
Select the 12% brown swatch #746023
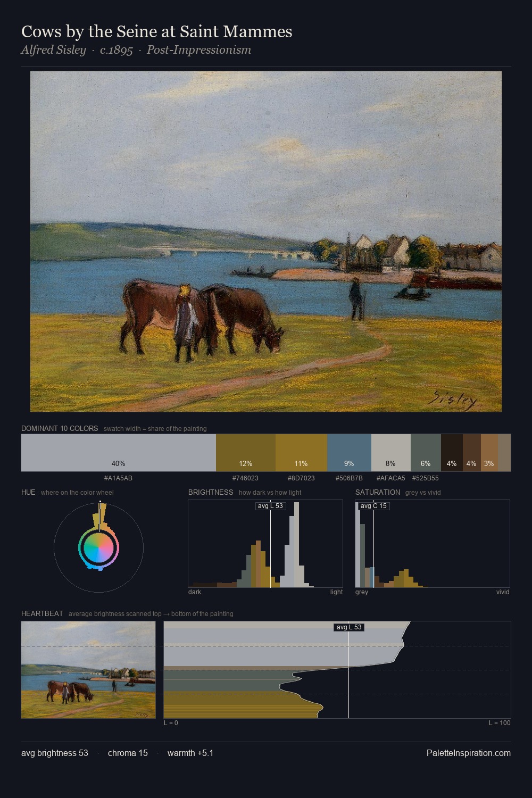click(x=246, y=453)
